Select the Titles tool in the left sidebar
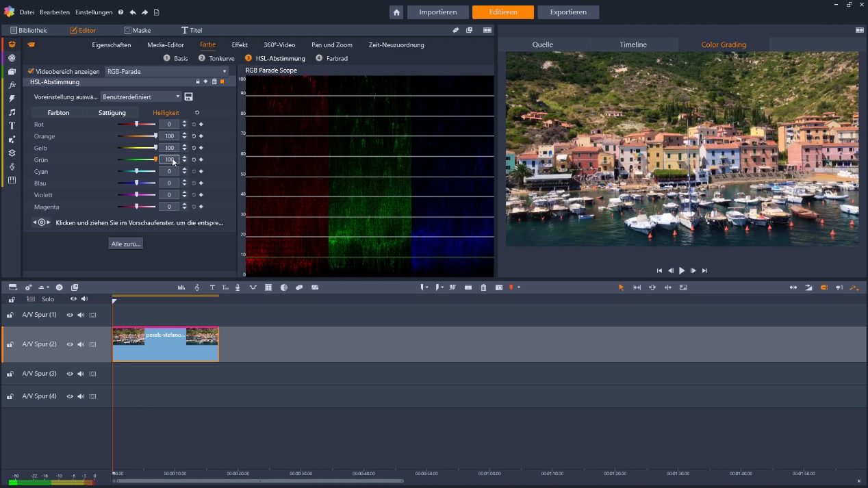Viewport: 868px width, 488px height. tap(11, 125)
